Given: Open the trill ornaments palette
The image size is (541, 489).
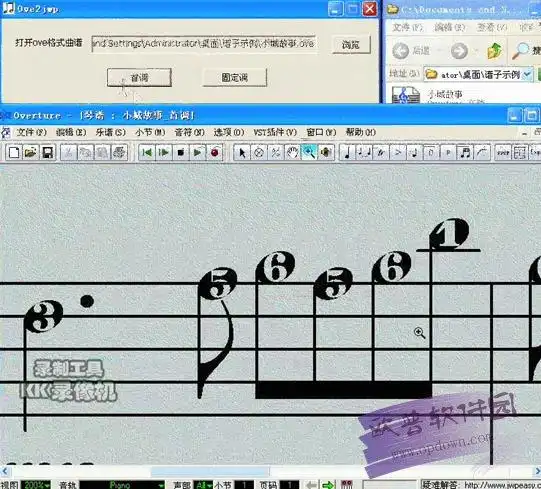Looking at the screenshot, I should tap(381, 153).
